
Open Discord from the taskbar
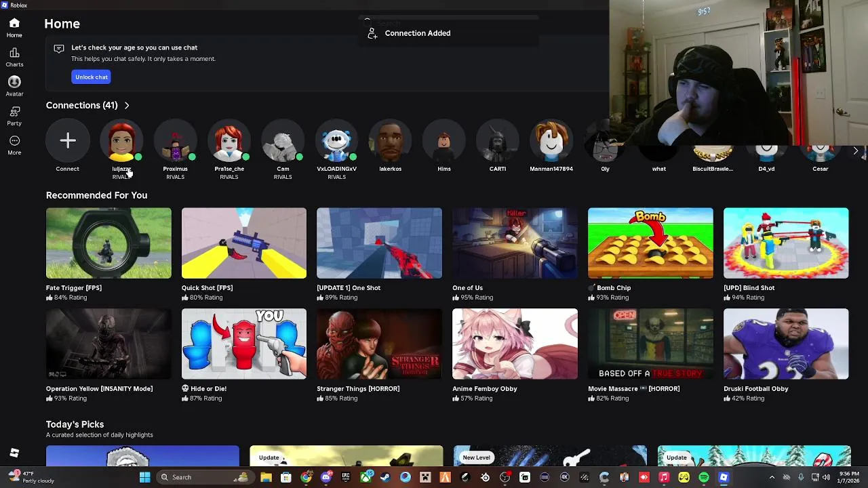(x=325, y=477)
